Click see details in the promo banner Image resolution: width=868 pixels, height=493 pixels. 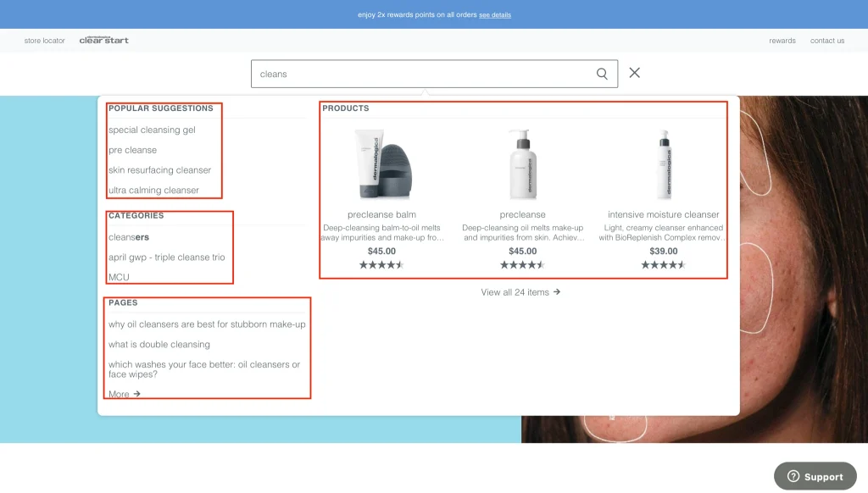click(495, 14)
